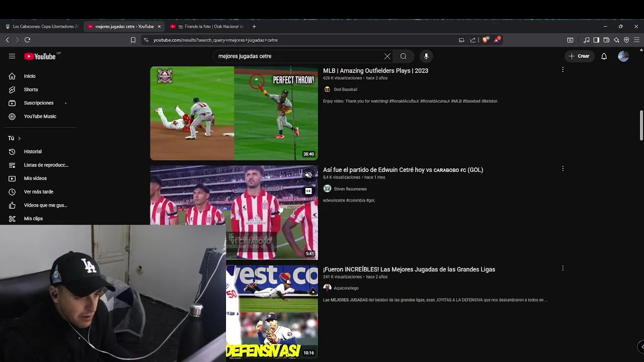Visit the Aquicondiego channel
Viewport: 644px width, 362px height.
[346, 288]
